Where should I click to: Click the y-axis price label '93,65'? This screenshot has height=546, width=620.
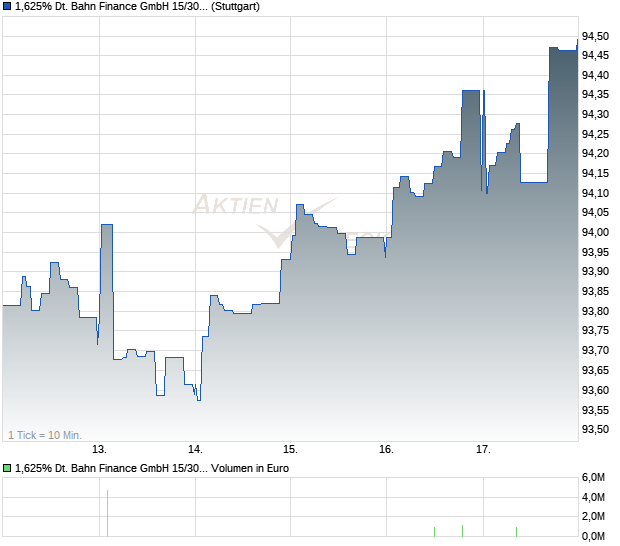[x=595, y=370]
